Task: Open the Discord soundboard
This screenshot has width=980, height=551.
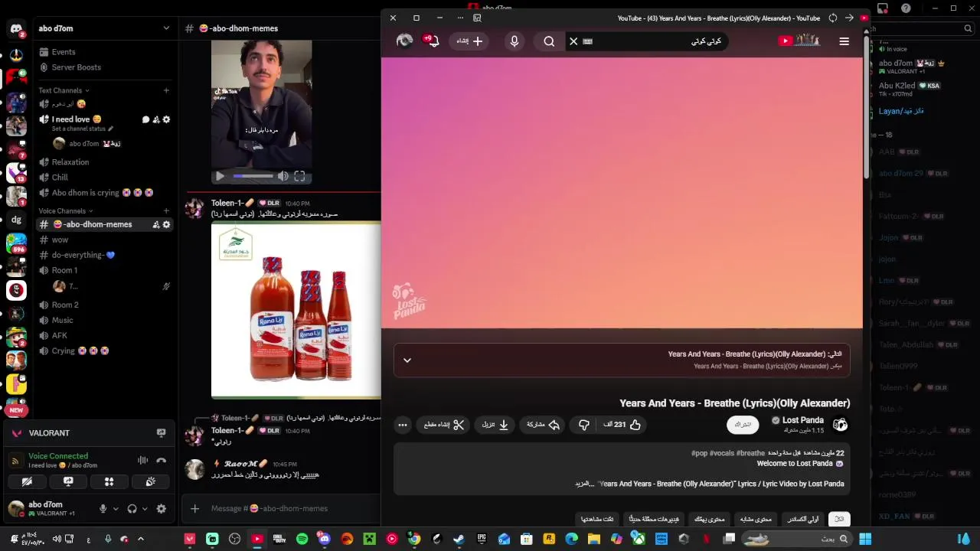Action: click(150, 481)
